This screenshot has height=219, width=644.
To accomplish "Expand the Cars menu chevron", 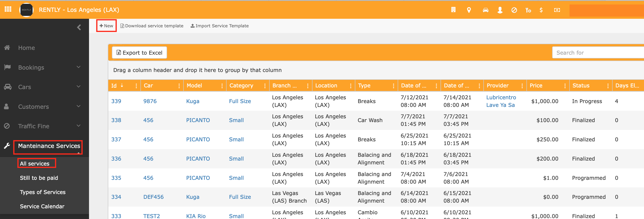I will click(x=79, y=86).
